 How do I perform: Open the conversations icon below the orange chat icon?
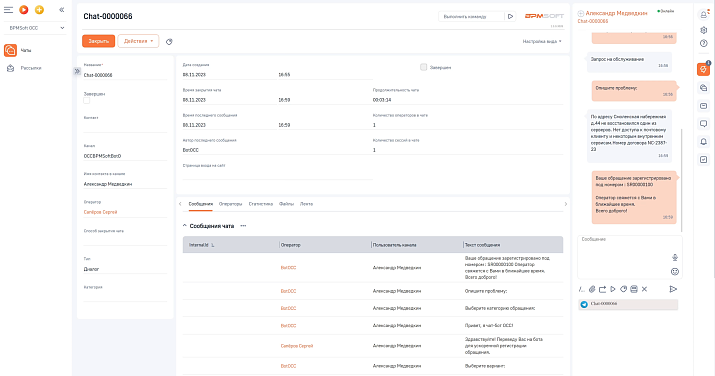click(x=704, y=88)
